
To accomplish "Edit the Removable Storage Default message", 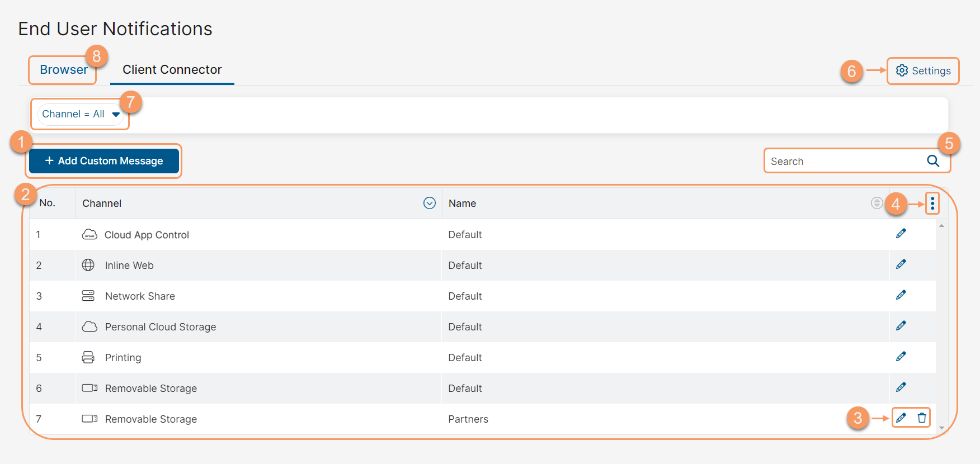I will 901,387.
